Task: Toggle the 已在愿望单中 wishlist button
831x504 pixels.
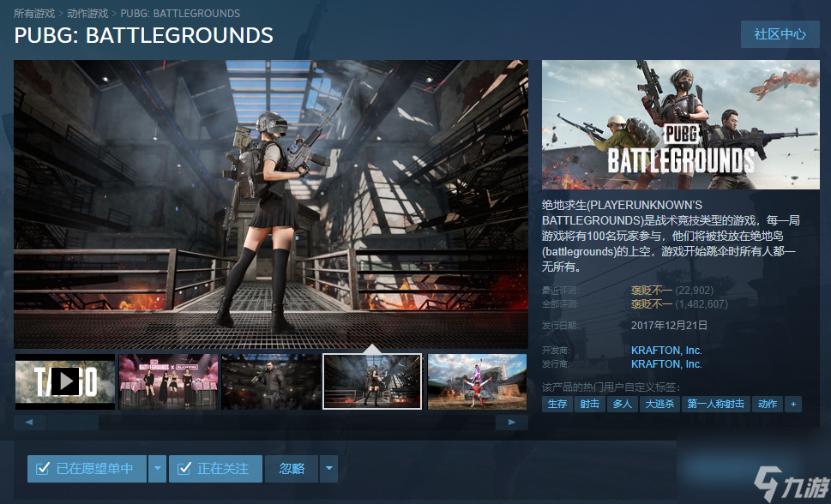Action: 87,469
